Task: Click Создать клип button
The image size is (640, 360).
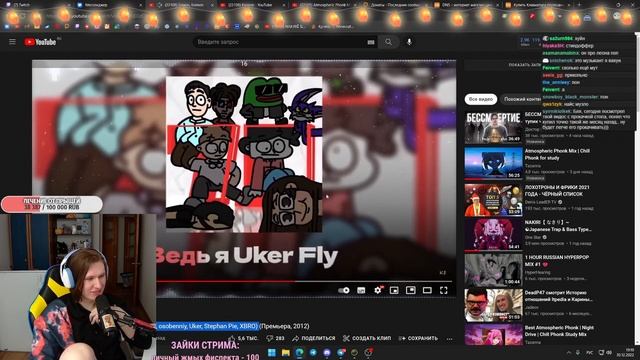Action: (x=367, y=338)
